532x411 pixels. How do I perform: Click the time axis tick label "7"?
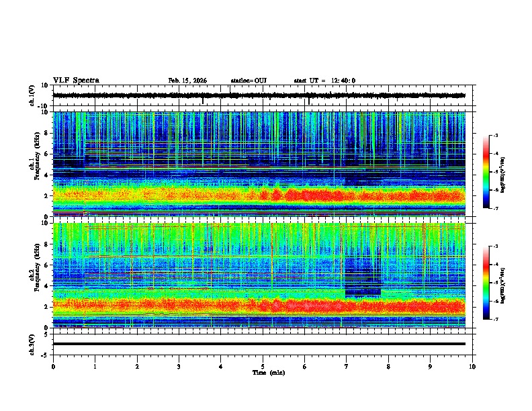click(347, 367)
